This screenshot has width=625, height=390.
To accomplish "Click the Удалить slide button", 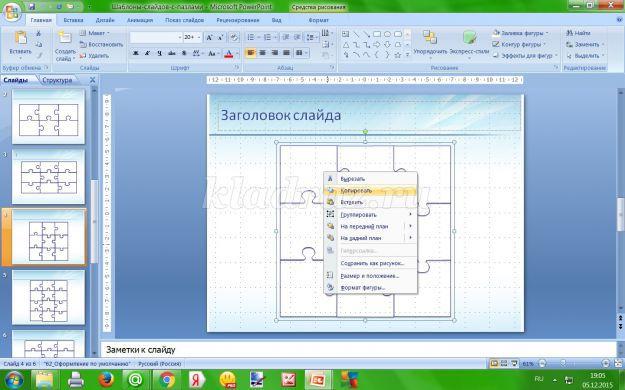I will [x=94, y=56].
